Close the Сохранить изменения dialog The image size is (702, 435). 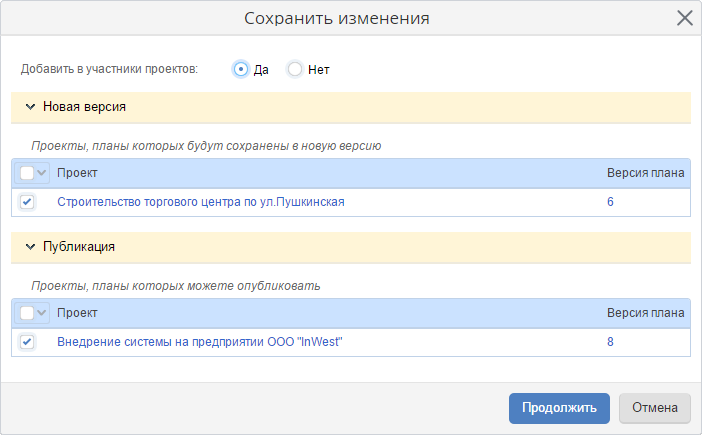coord(685,18)
